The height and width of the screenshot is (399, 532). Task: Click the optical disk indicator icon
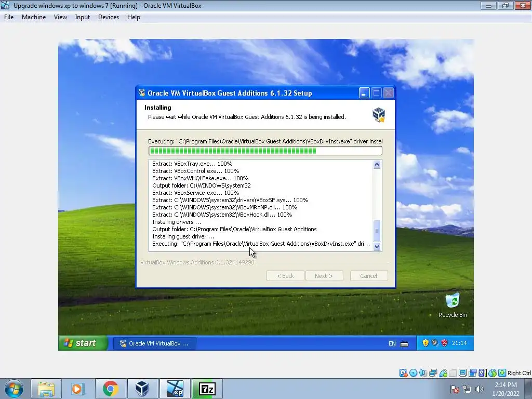coord(413,373)
